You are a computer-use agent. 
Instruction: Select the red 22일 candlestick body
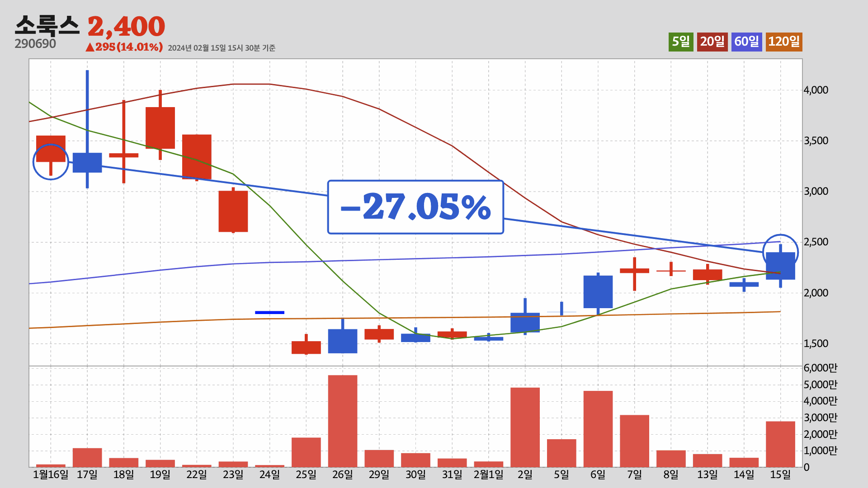point(197,157)
